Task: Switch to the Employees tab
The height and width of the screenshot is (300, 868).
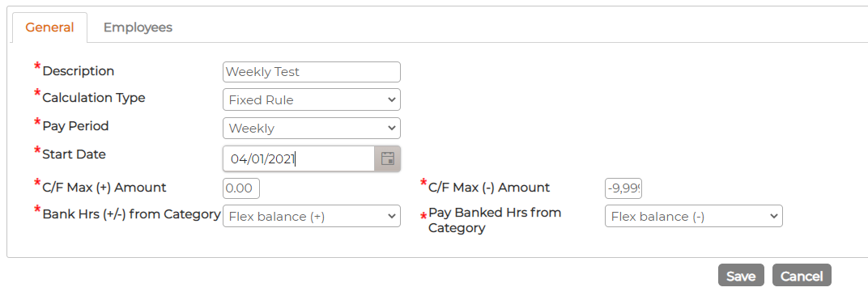Action: click(x=138, y=27)
